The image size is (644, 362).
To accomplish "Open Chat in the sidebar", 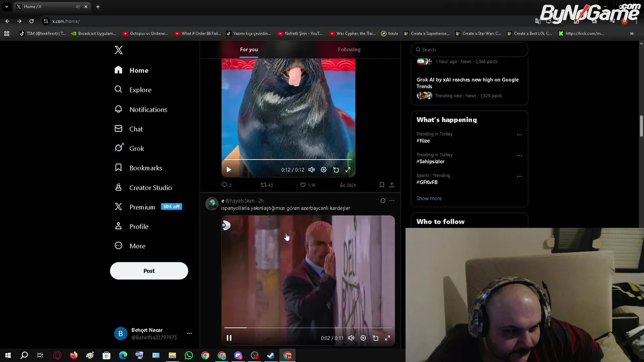I will pyautogui.click(x=129, y=129).
